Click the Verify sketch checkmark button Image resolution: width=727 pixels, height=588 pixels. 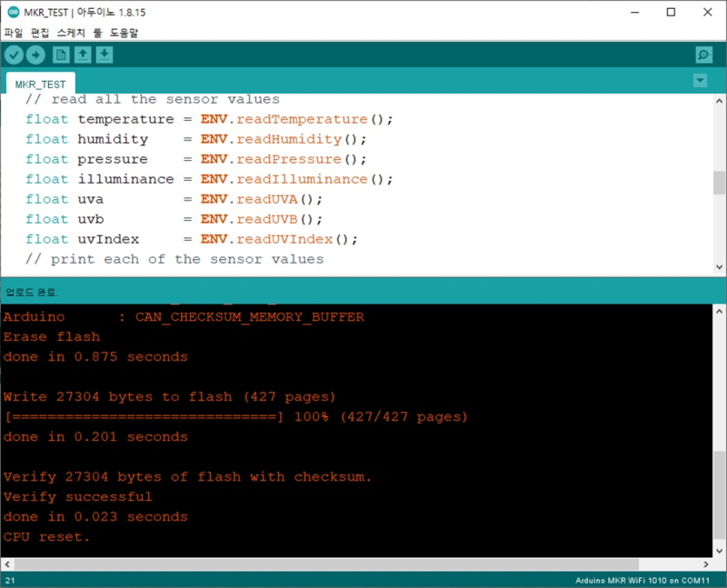click(x=14, y=55)
